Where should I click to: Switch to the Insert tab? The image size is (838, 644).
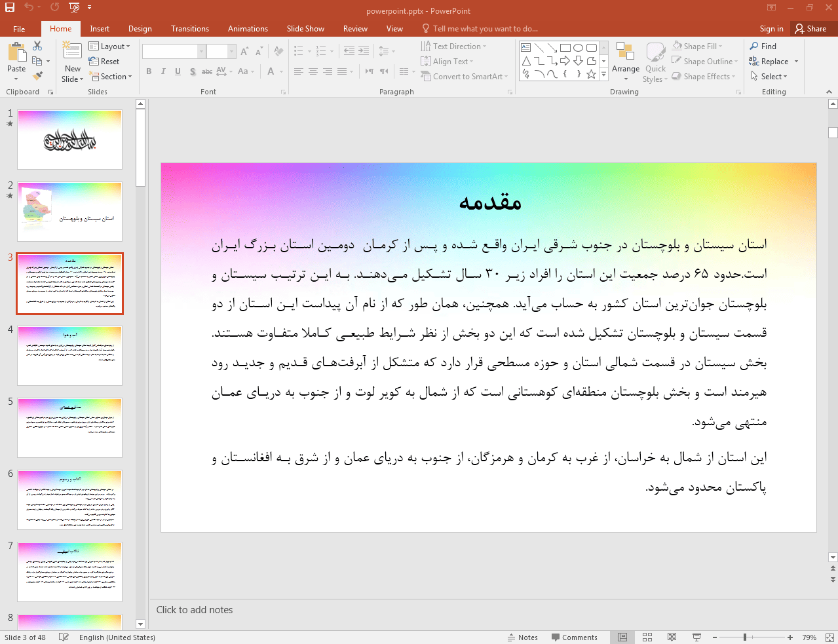click(100, 29)
